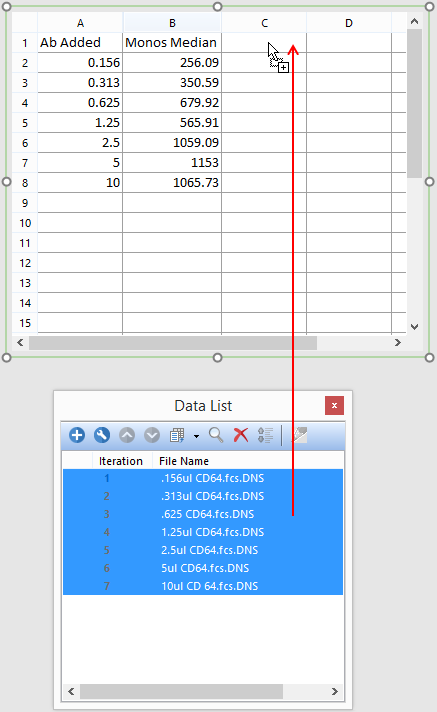Click spreadsheet row header 5
The height and width of the screenshot is (712, 437).
(x=25, y=123)
